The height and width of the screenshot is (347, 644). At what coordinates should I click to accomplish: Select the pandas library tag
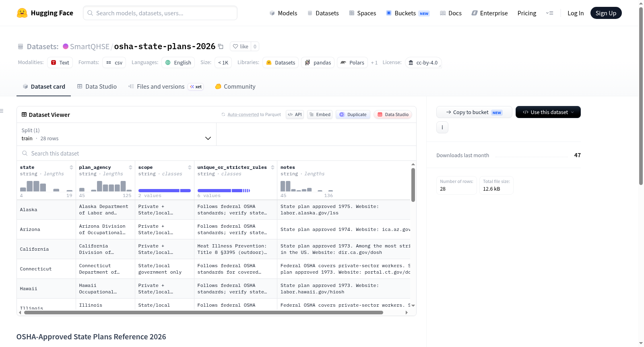pyautogui.click(x=318, y=62)
